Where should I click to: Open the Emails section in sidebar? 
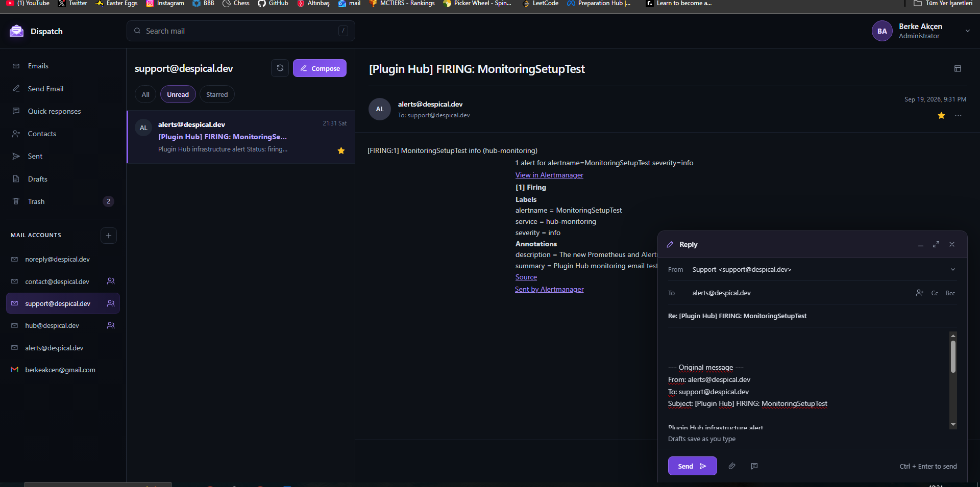[63, 66]
